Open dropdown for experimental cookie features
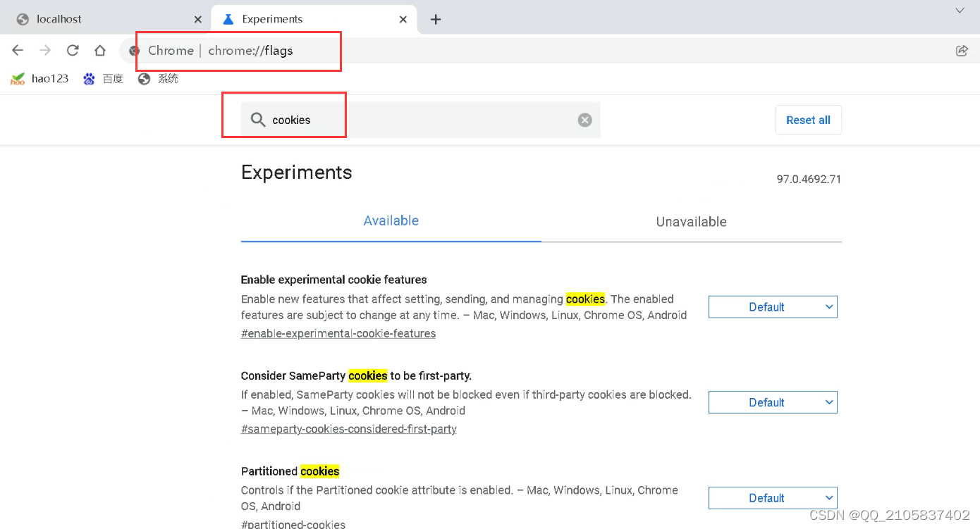This screenshot has height=529, width=980. [x=773, y=307]
